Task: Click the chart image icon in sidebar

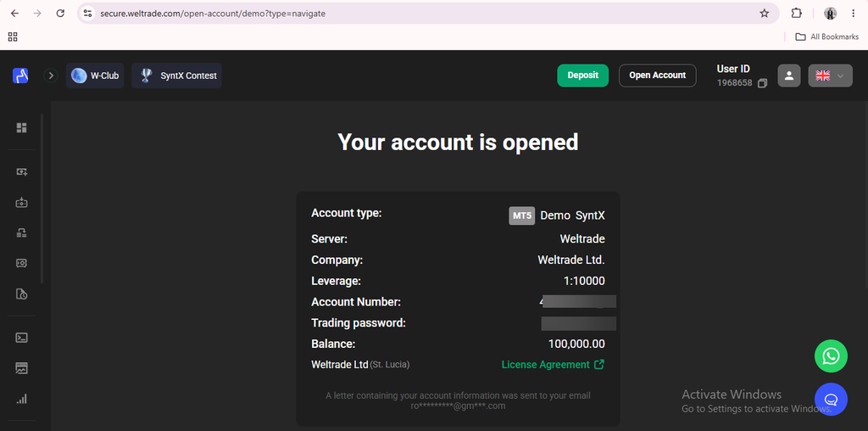Action: [x=21, y=368]
